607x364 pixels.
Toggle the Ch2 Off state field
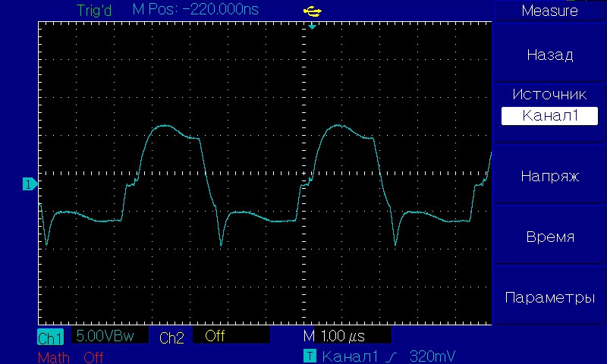point(231,336)
